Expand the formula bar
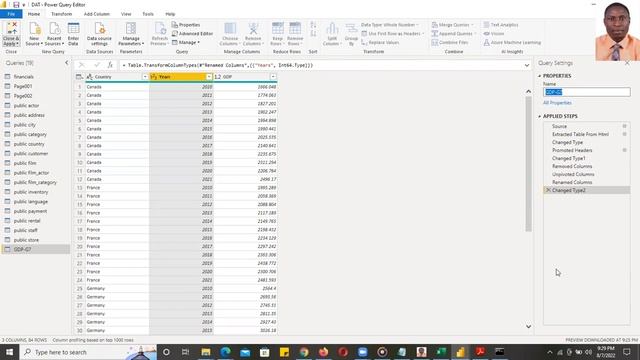 tap(527, 65)
